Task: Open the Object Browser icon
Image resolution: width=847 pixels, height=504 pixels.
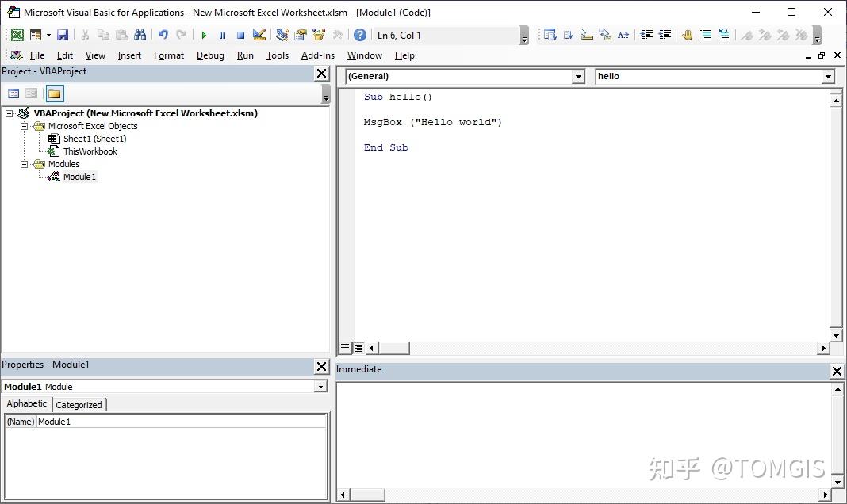Action: 320,35
